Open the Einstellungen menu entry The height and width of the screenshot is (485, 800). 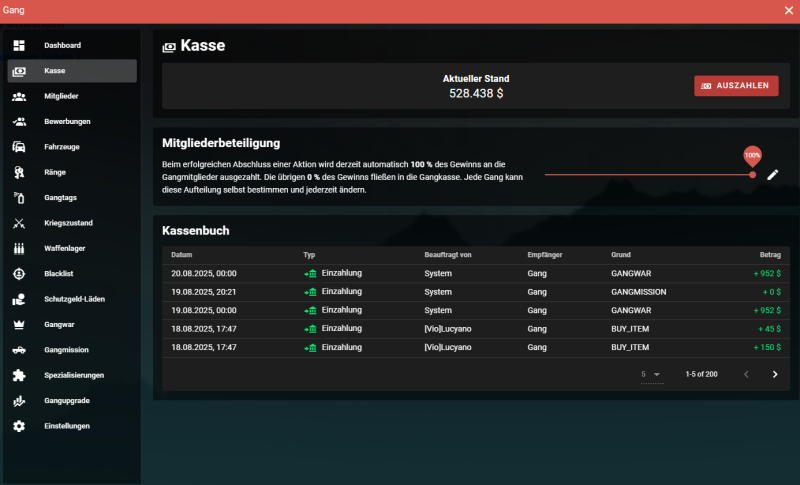coord(72,426)
